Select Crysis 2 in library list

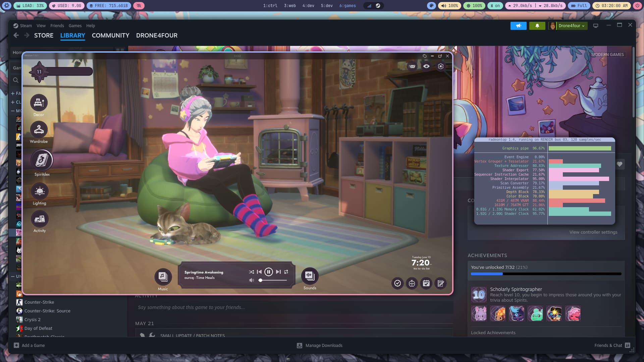point(32,319)
